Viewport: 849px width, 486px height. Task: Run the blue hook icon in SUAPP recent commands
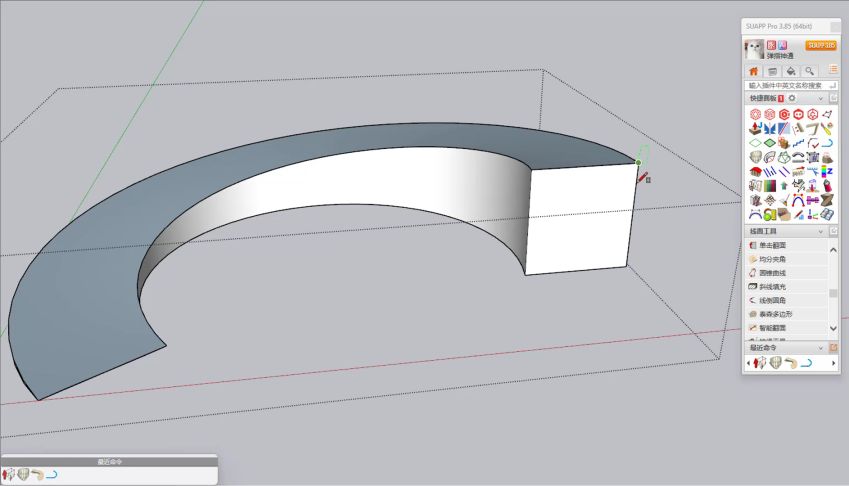[x=806, y=364]
